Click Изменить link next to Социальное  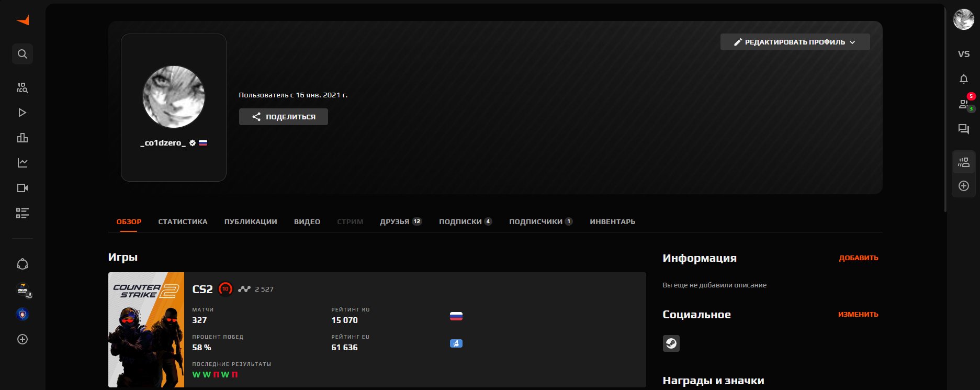[x=858, y=315]
